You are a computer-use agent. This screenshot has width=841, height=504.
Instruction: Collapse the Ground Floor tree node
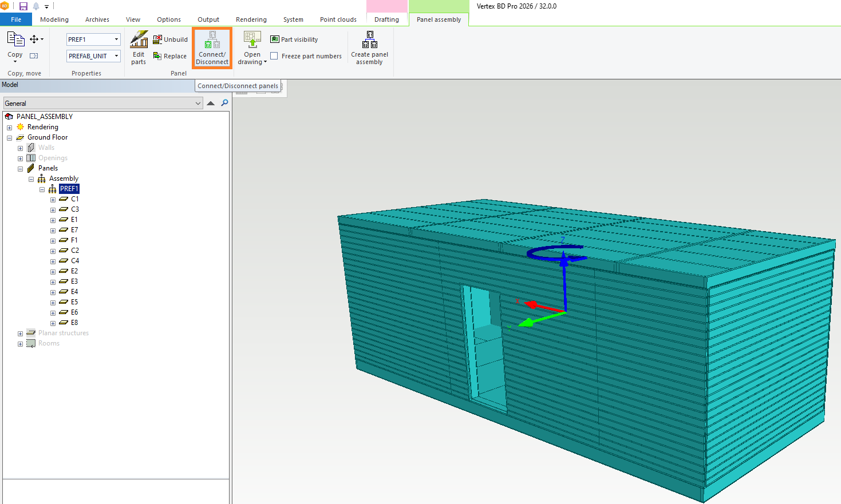[x=9, y=138]
